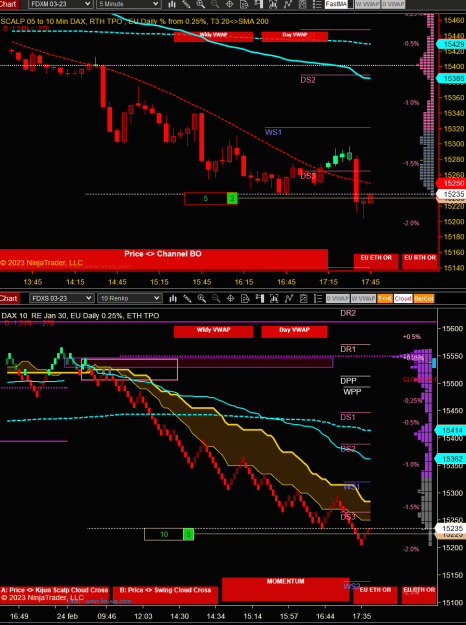Click the WPP pivot label
The image size is (466, 625).
[x=352, y=392]
